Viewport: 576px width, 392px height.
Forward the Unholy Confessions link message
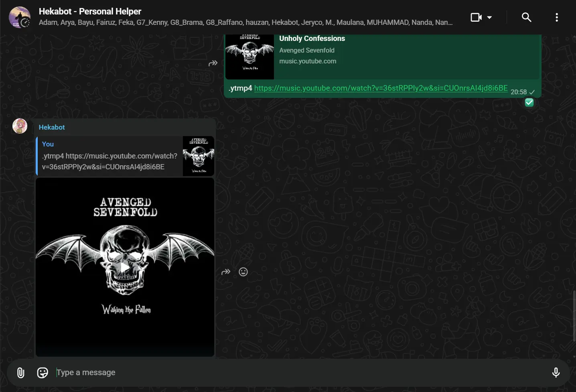(213, 63)
